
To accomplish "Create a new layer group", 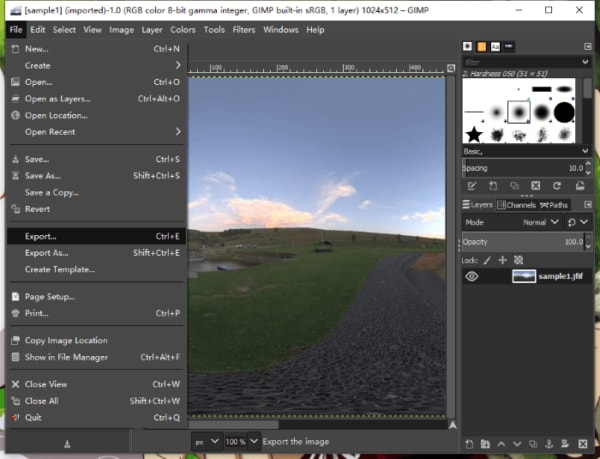I will (x=485, y=444).
